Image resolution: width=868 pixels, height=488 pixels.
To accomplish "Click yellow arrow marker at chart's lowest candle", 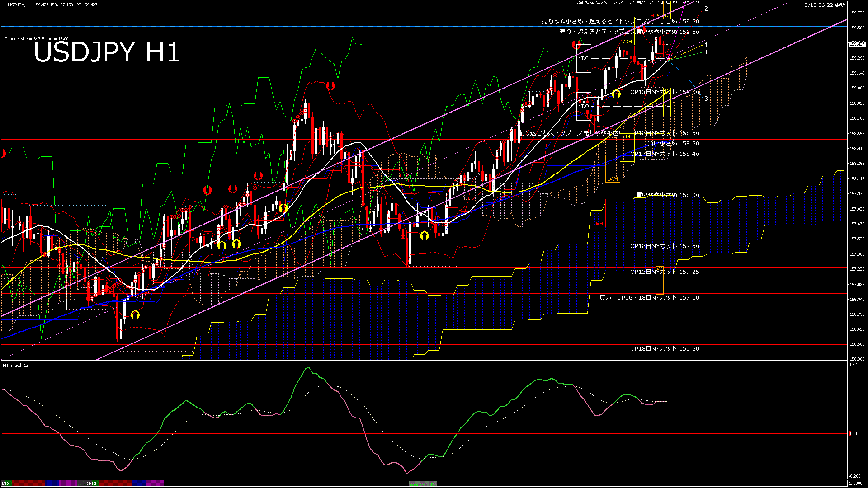I will 135,315.
